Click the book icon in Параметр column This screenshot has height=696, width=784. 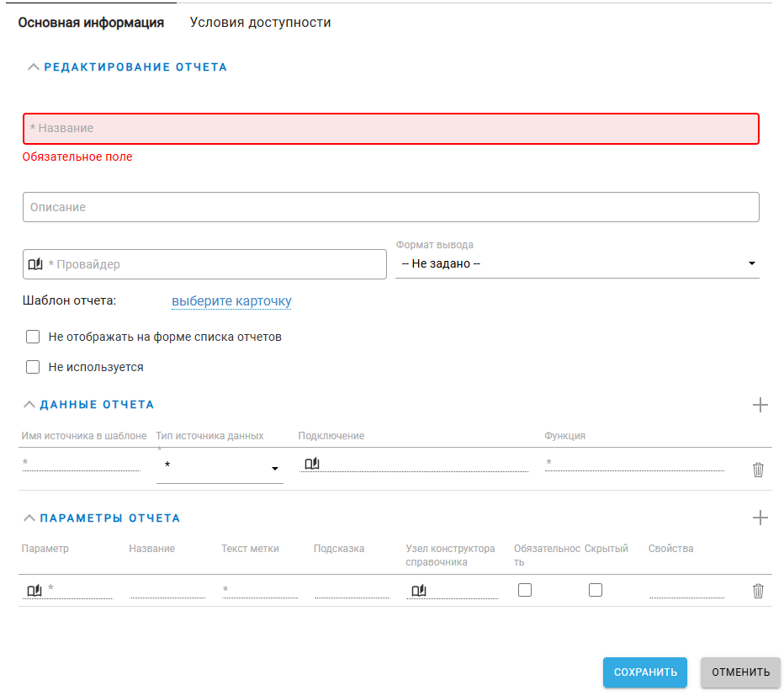pyautogui.click(x=34, y=590)
